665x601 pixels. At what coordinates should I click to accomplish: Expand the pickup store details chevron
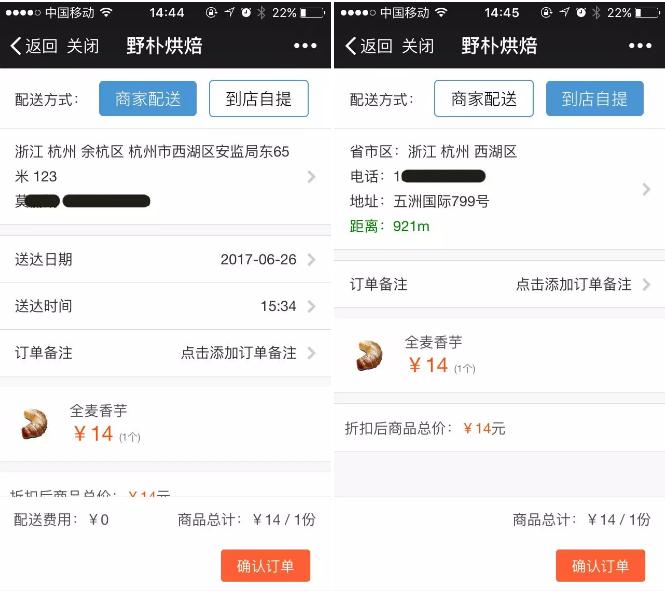(x=646, y=189)
